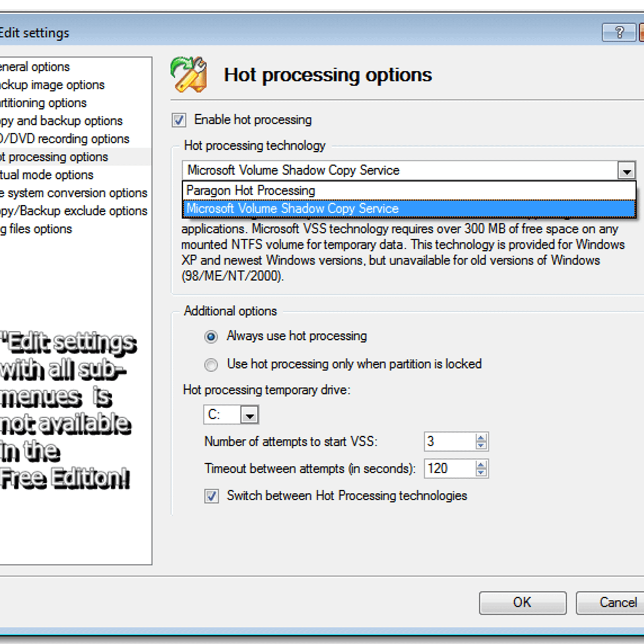Screen dimensions: 644x644
Task: Click the selected technology combo box text
Action: (x=293, y=170)
